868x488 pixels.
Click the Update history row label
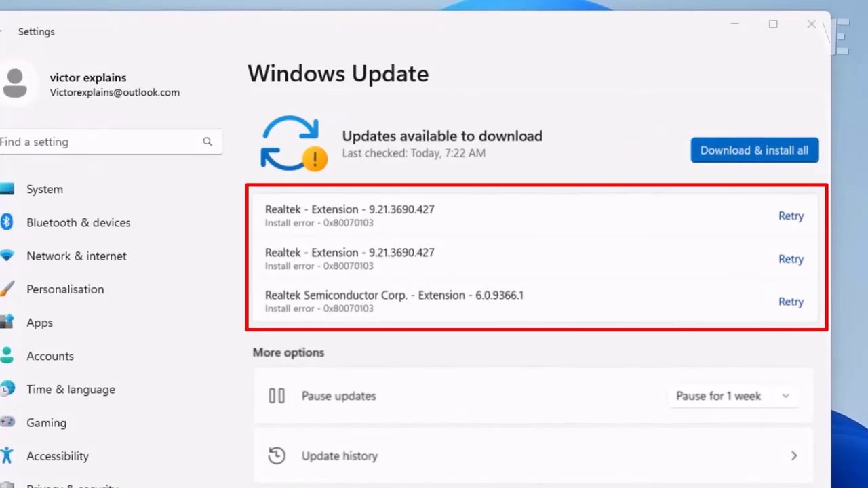(x=340, y=456)
